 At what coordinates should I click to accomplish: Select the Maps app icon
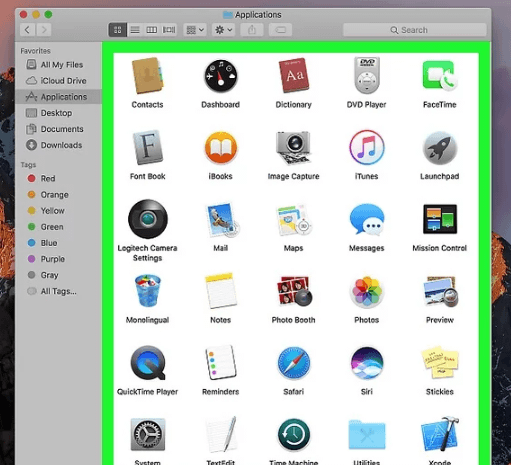(294, 220)
